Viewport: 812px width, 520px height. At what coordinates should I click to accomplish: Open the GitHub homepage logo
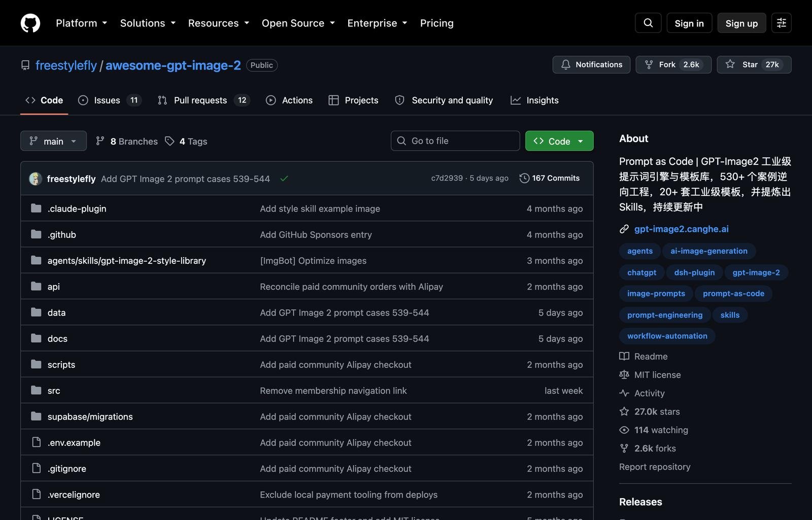[30, 23]
